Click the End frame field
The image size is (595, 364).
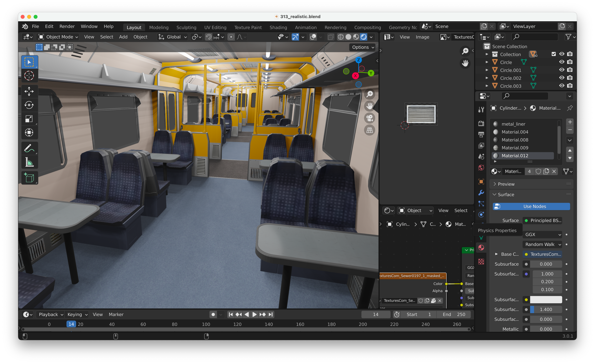(x=454, y=314)
